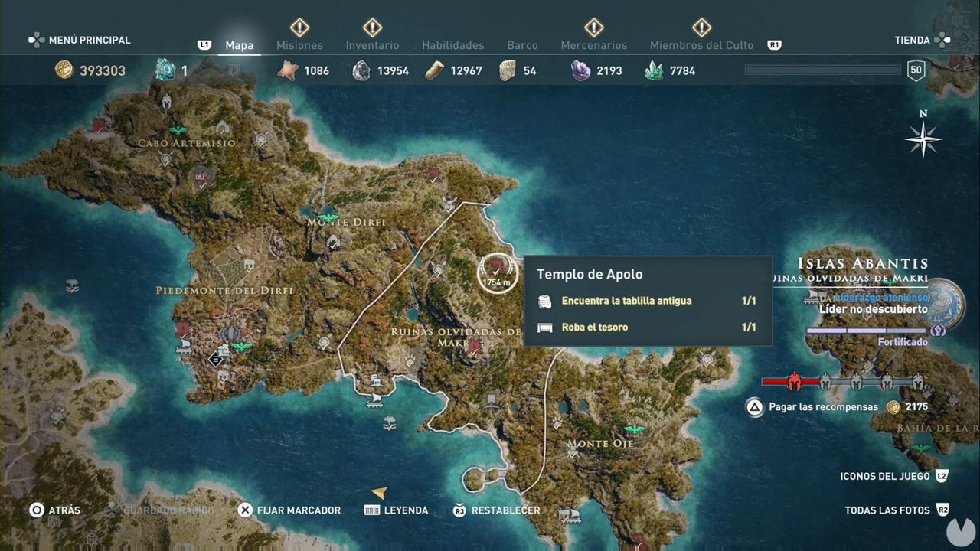980x551 pixels.
Task: Switch to the Mercenarios tab
Action: 594,45
